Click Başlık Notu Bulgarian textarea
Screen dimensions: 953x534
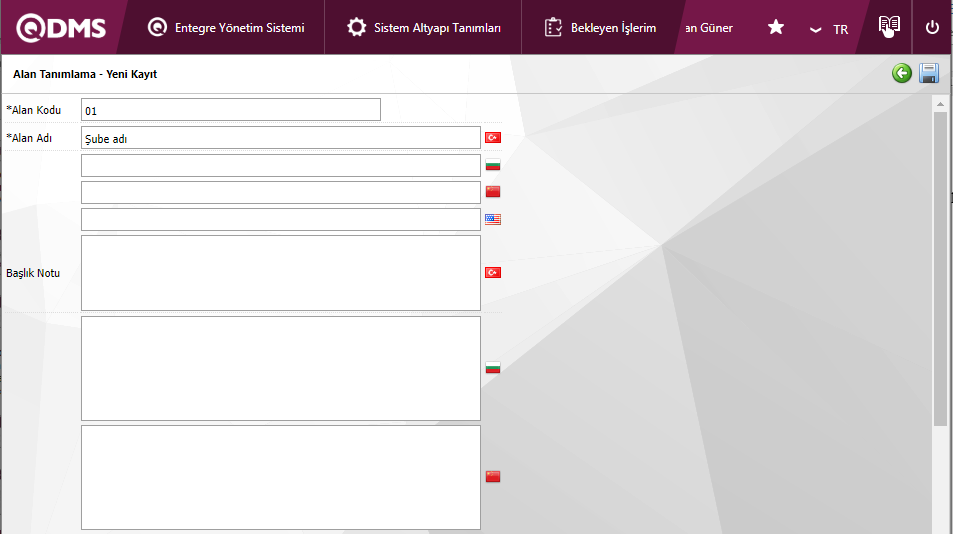[x=281, y=368]
